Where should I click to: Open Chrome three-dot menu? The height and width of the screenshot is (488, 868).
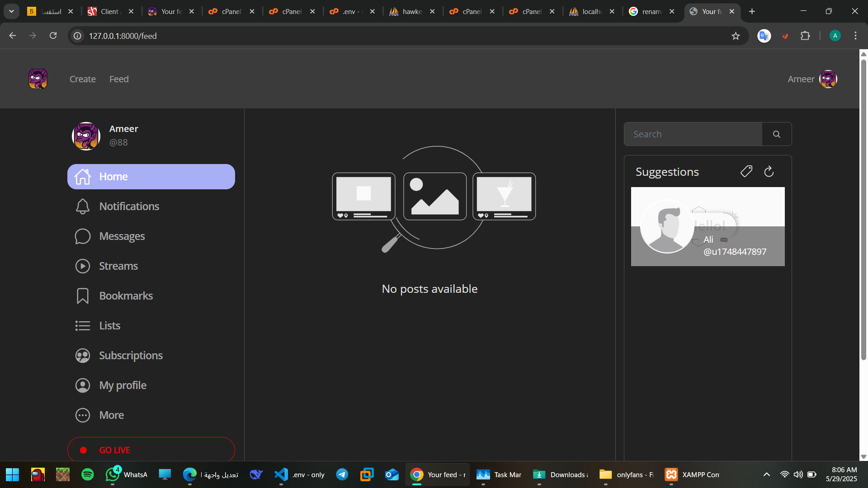pyautogui.click(x=855, y=36)
